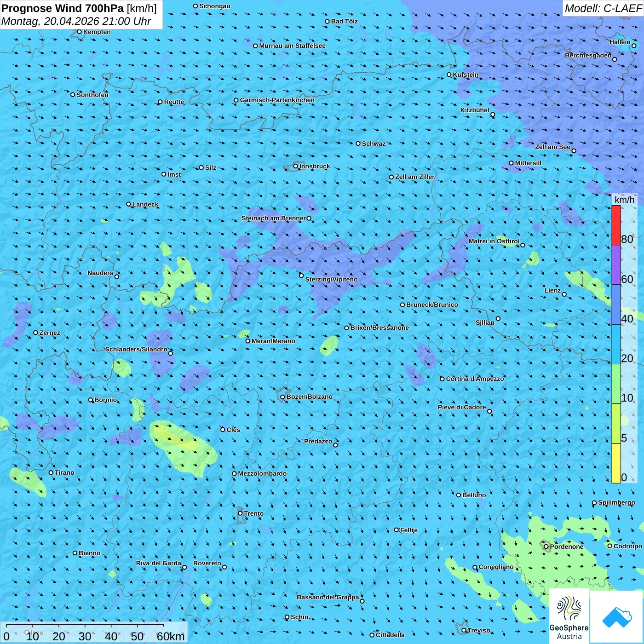Click the Bozen/Bolzano city marker
Image resolution: width=644 pixels, height=644 pixels.
[x=282, y=397]
